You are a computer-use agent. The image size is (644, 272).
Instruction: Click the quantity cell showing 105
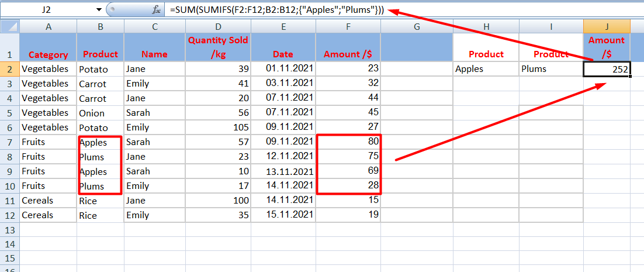pyautogui.click(x=218, y=128)
